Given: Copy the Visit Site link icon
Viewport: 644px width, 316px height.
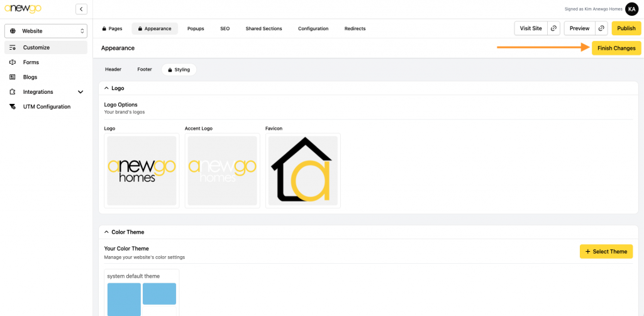Looking at the screenshot, I should point(553,28).
